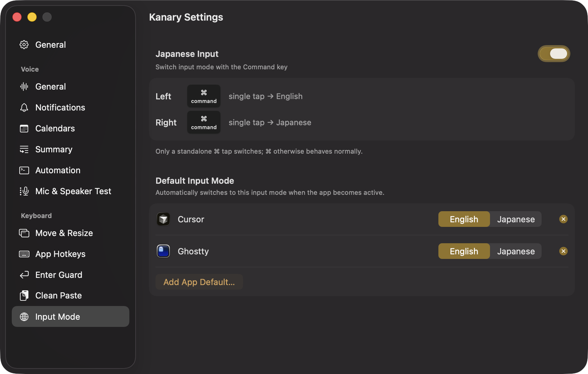This screenshot has width=588, height=374.
Task: Select the Move & Resize window icon
Action: [x=24, y=233]
